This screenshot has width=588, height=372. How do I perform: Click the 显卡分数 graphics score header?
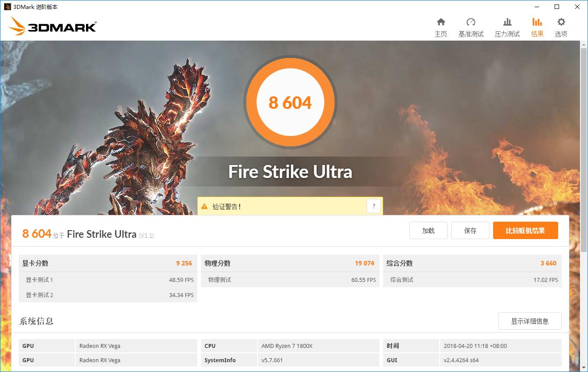point(36,263)
